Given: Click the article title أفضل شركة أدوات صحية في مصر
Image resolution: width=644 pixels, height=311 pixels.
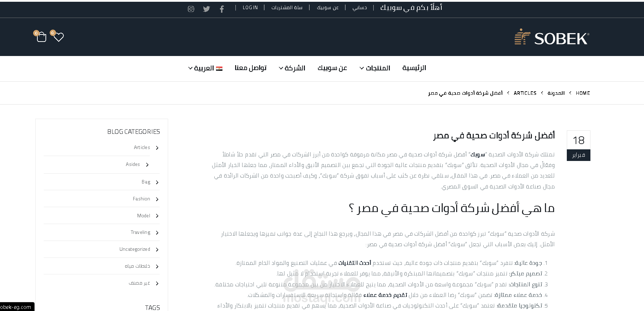Looking at the screenshot, I should tap(494, 136).
